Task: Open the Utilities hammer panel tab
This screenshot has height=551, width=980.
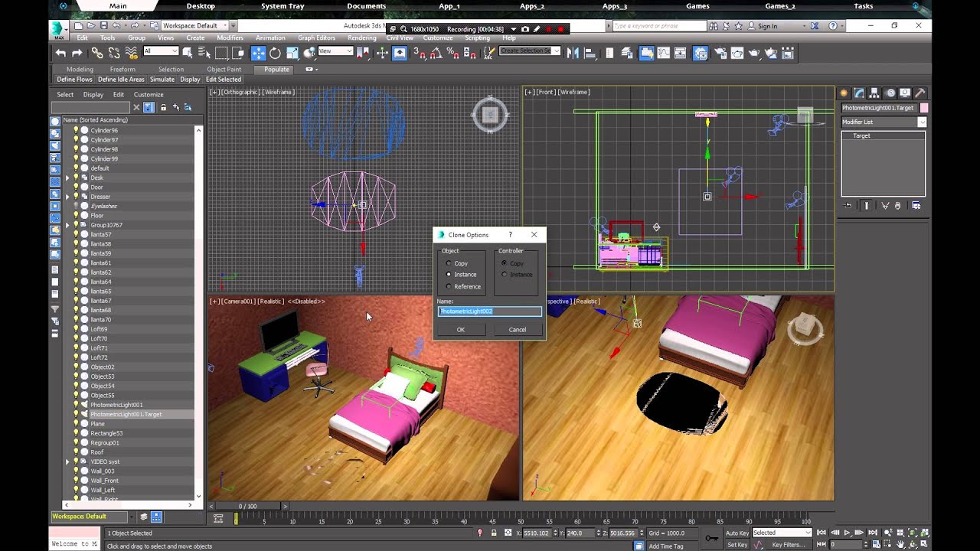Action: 920,93
